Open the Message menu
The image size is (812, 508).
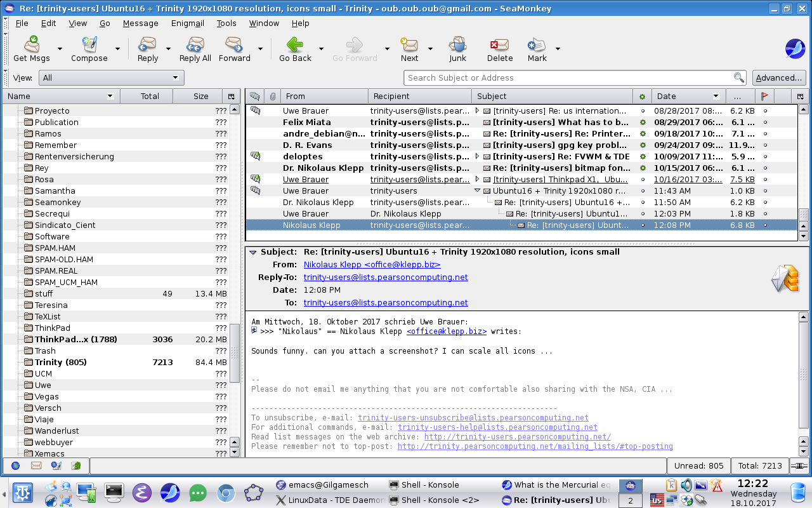point(140,23)
